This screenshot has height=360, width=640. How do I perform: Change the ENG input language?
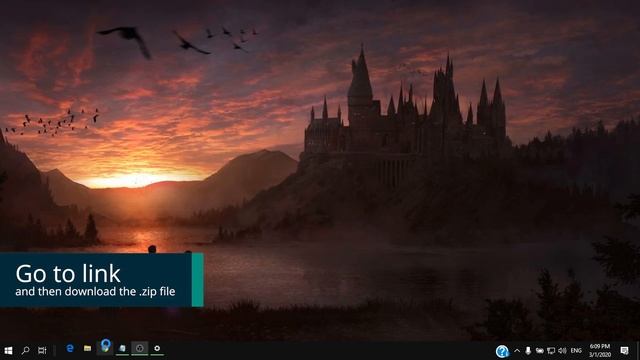point(576,351)
